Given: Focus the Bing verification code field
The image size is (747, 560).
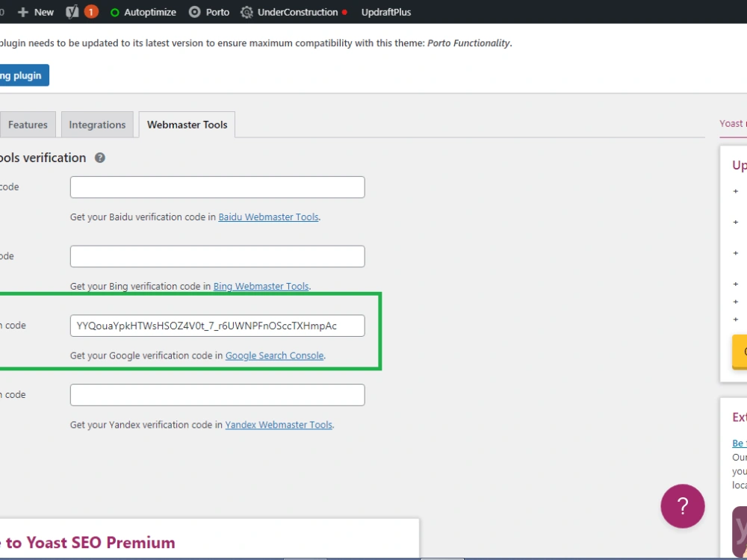Looking at the screenshot, I should click(217, 256).
